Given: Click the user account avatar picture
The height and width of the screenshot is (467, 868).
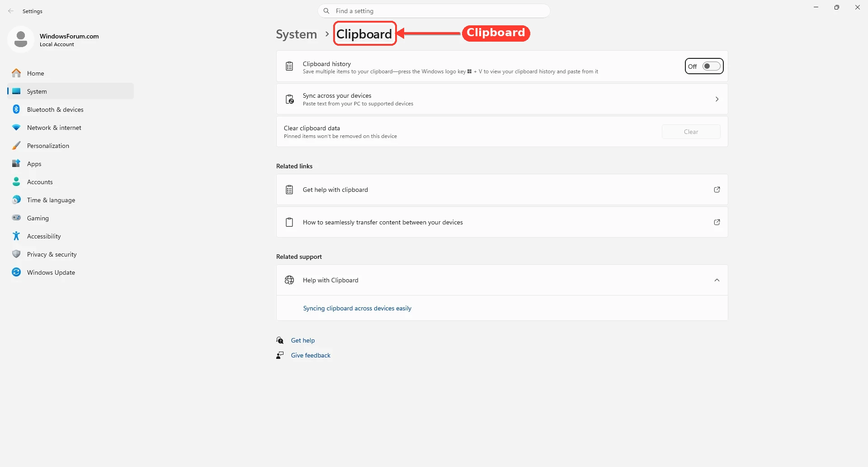Looking at the screenshot, I should [21, 39].
